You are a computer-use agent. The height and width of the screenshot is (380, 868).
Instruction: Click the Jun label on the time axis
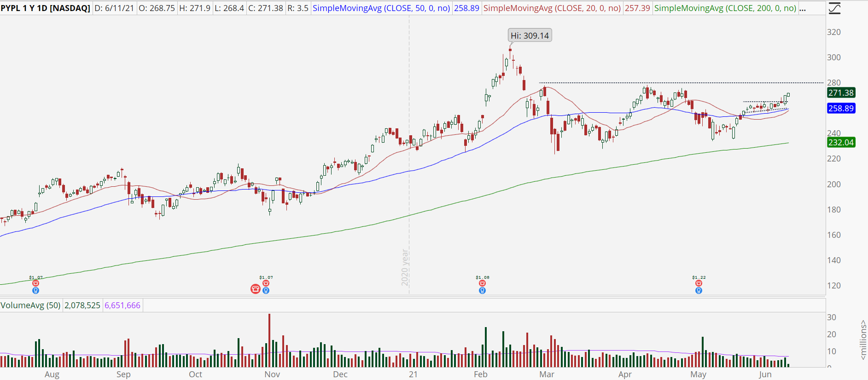(x=765, y=374)
